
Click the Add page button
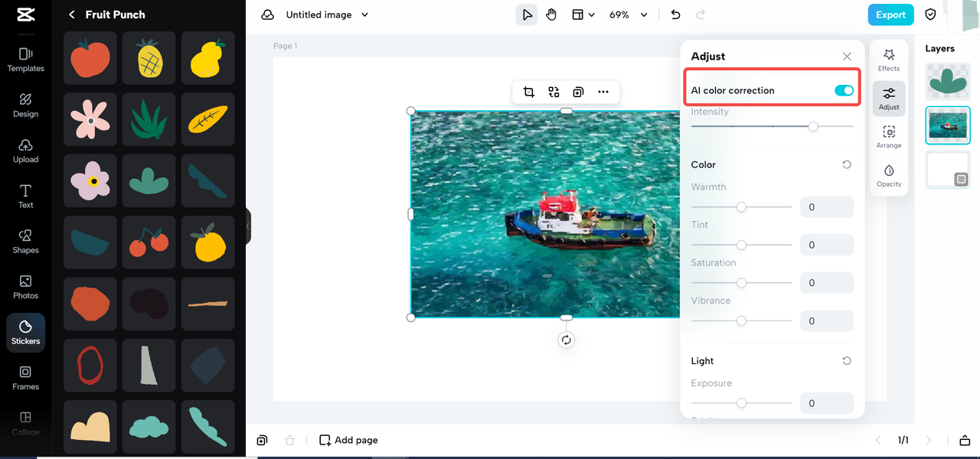348,440
